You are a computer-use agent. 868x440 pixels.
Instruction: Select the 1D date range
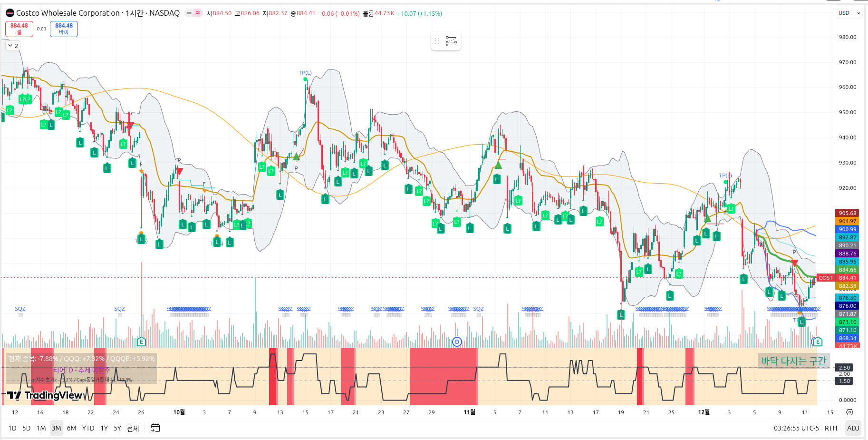point(12,428)
